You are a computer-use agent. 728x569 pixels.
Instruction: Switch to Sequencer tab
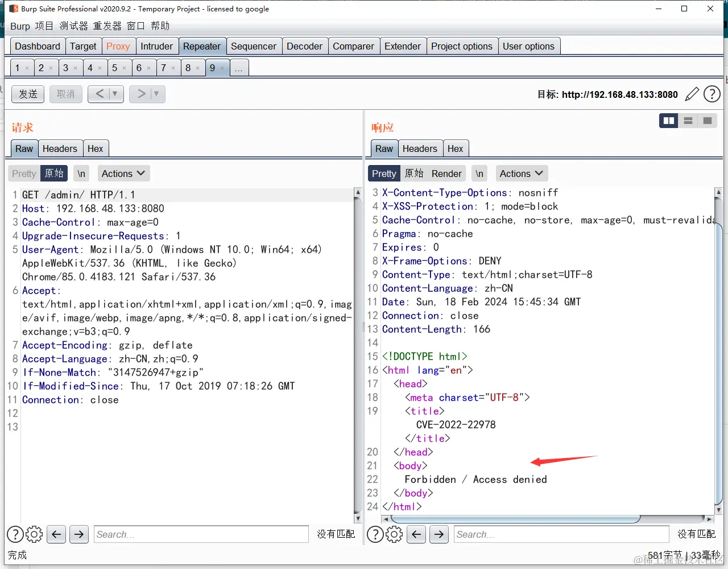coord(253,46)
